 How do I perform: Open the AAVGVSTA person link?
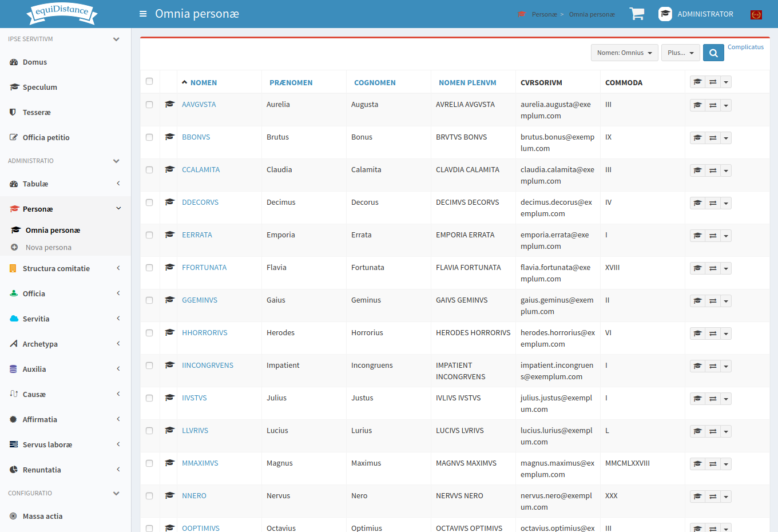click(199, 104)
